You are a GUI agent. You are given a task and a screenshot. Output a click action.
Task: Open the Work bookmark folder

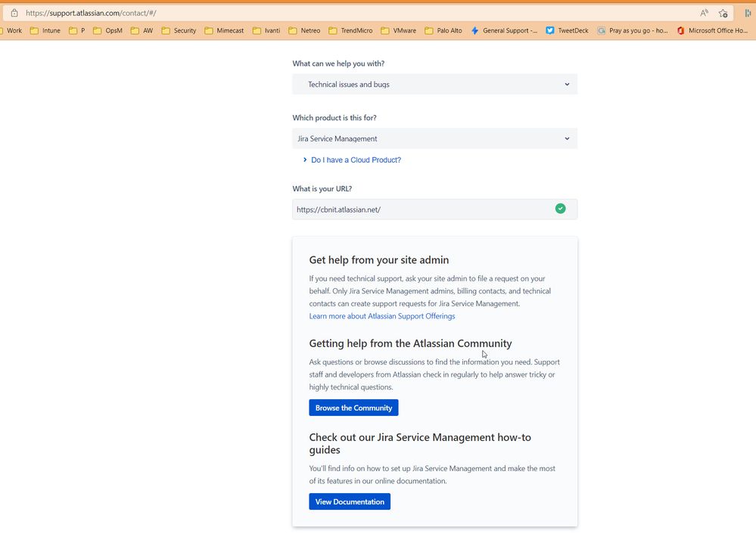click(11, 30)
